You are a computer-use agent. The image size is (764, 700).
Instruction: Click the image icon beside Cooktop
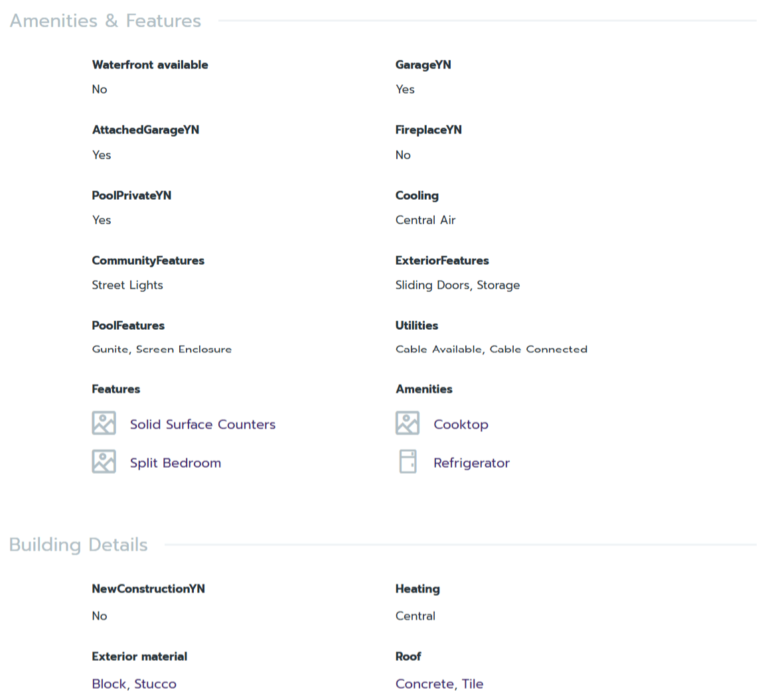point(407,423)
